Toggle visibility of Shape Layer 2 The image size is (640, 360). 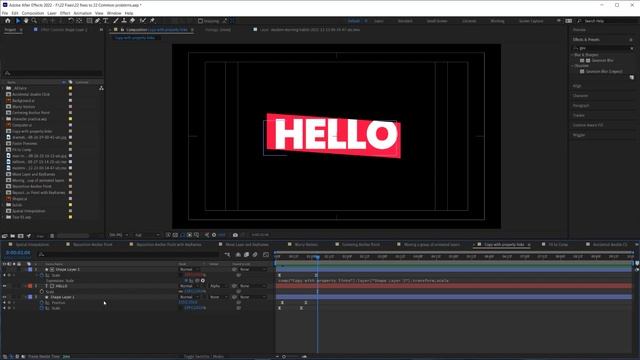point(4,297)
